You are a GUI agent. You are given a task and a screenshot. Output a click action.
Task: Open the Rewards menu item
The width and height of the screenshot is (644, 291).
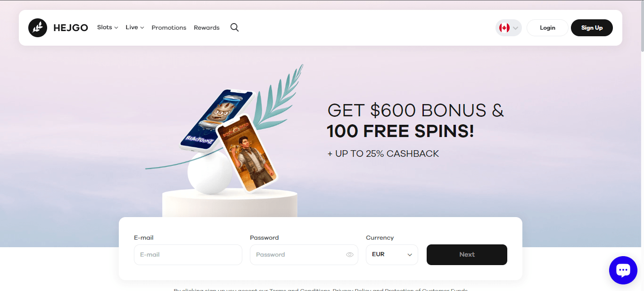206,28
